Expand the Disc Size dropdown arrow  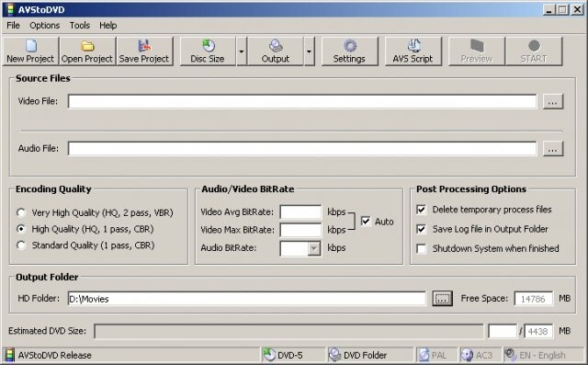click(x=242, y=51)
